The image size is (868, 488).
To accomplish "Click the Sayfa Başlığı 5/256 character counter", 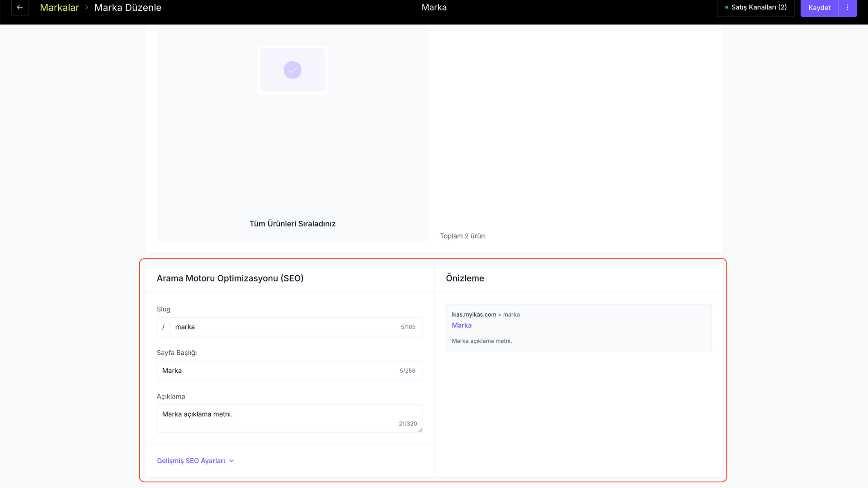I will [x=407, y=371].
